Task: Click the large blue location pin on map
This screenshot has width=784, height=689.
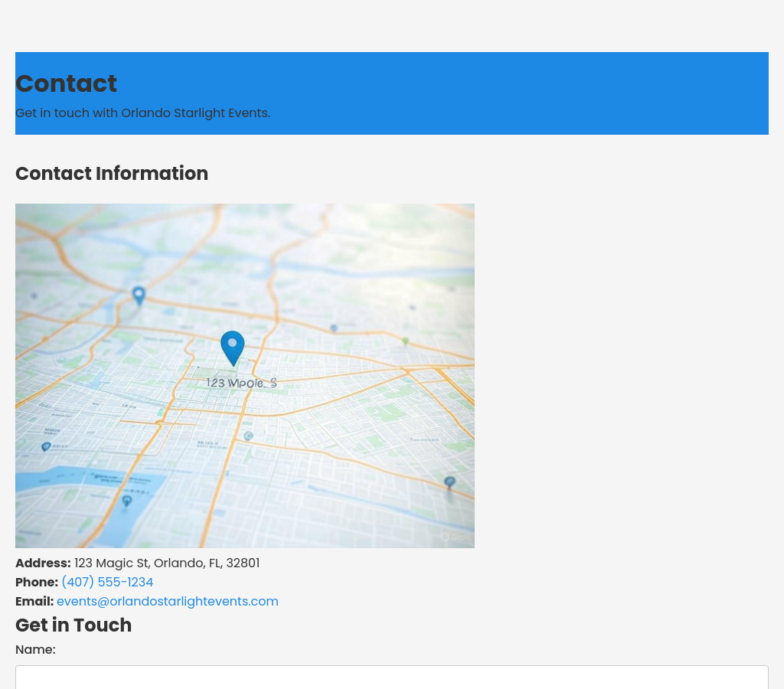Action: (x=233, y=347)
